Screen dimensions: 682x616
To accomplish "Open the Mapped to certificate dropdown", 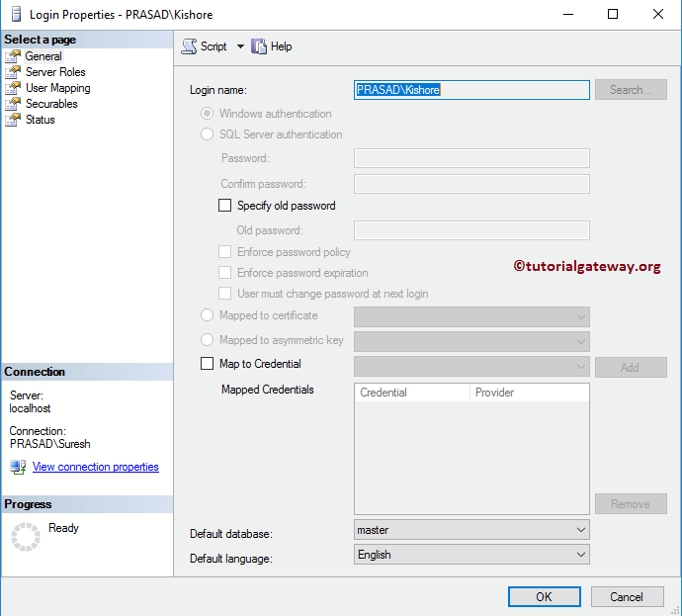I will (x=471, y=316).
